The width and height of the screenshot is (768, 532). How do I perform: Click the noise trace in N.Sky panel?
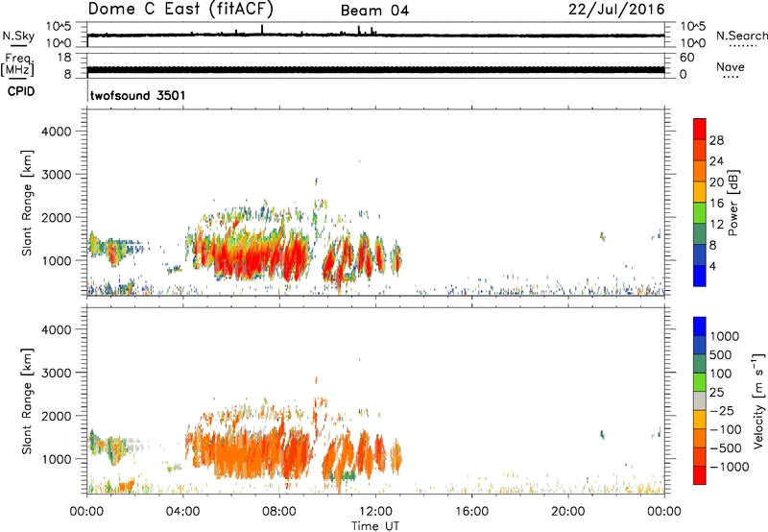point(375,36)
